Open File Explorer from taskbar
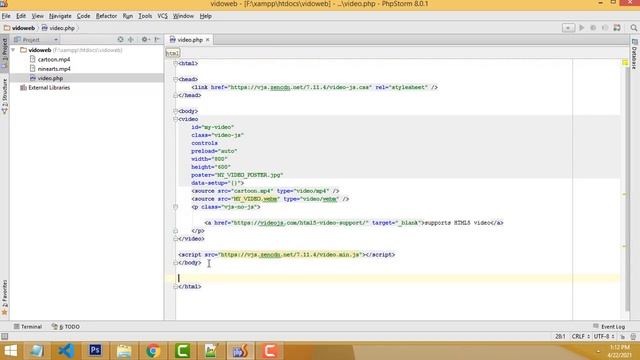Image resolution: width=640 pixels, height=360 pixels. 124,351
